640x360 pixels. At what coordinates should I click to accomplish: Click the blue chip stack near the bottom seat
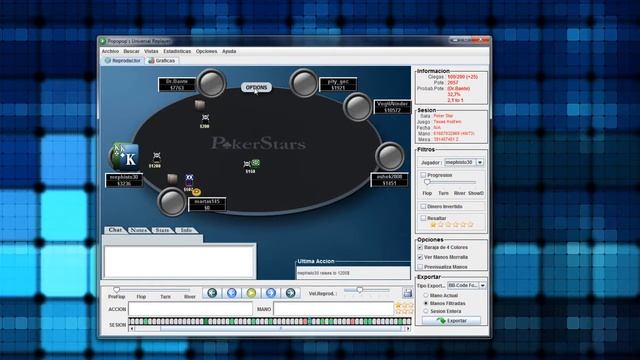coord(189,180)
